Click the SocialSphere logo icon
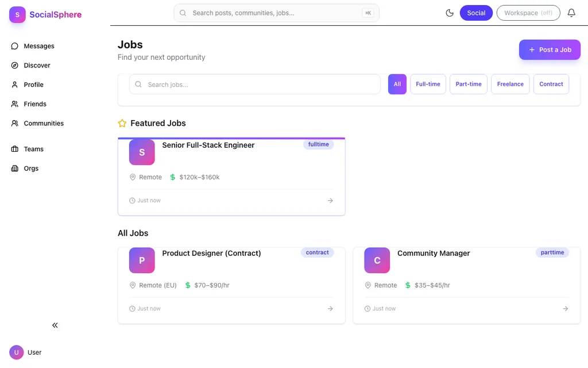Viewport: 588px width, 368px height. pyautogui.click(x=17, y=14)
